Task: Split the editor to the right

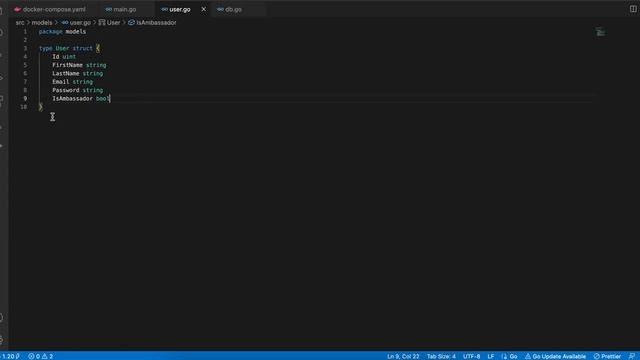Action: tap(633, 9)
